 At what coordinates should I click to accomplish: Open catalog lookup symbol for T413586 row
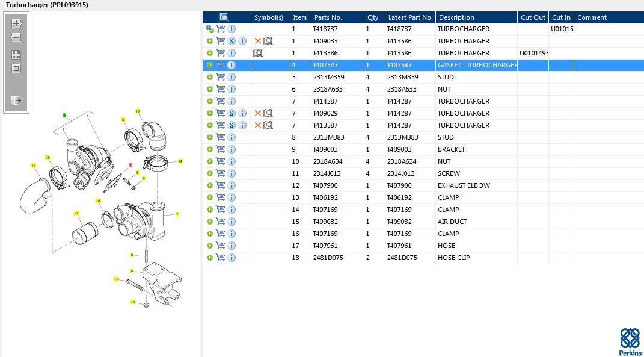coord(258,53)
